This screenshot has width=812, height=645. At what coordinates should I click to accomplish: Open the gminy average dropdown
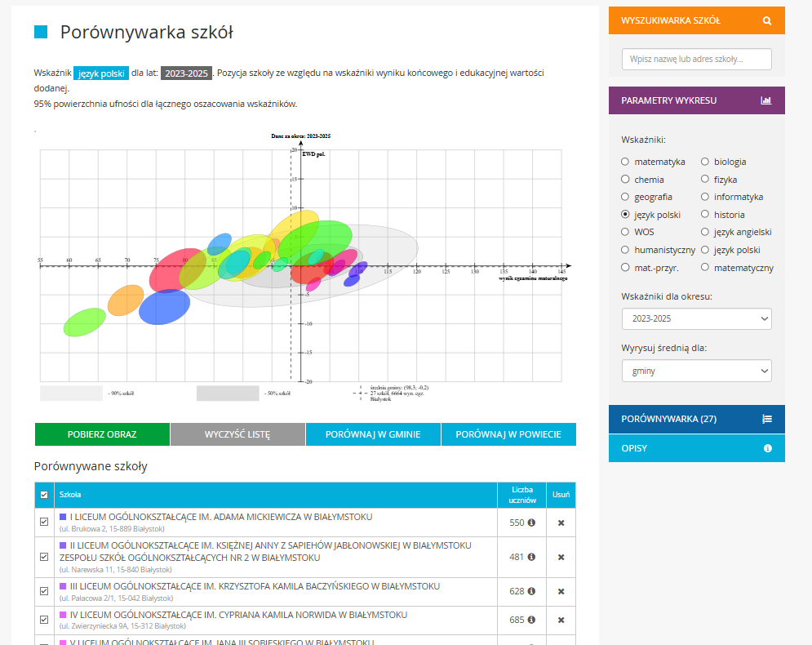(x=696, y=371)
